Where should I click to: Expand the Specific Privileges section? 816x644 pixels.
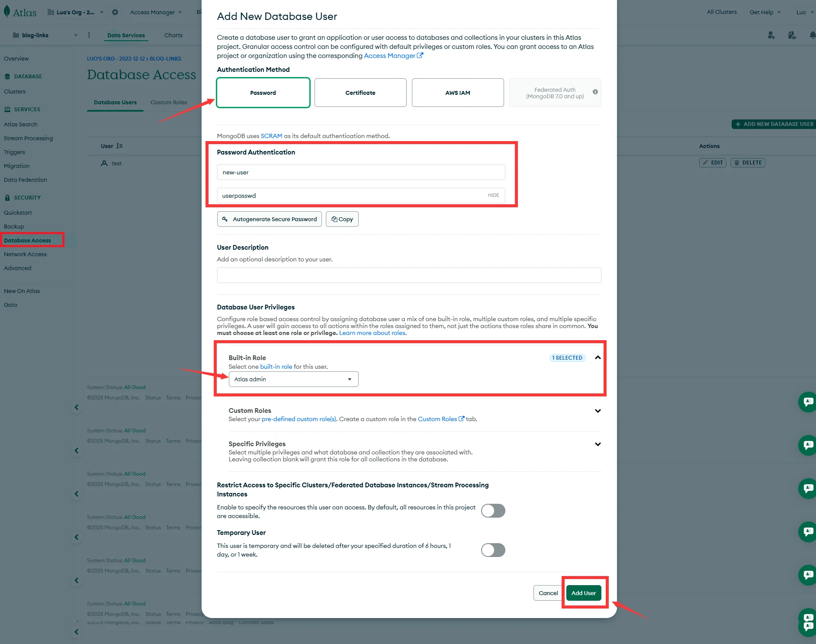point(598,444)
